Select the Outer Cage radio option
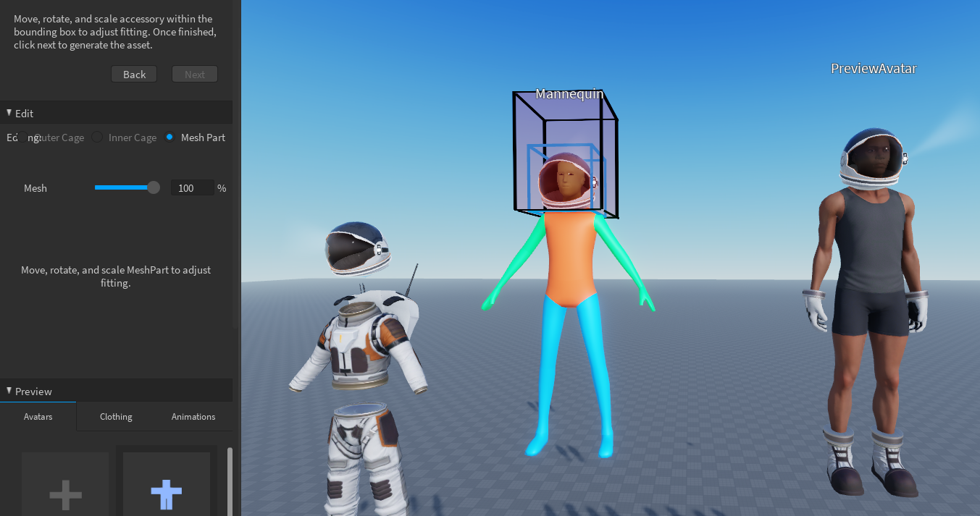 (24, 138)
